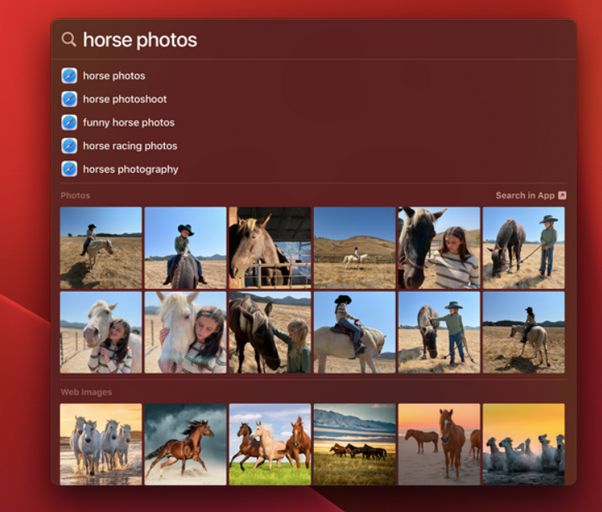Image resolution: width=602 pixels, height=512 pixels.
Task: Open photo of blonde child petting dark horse
Action: pyautogui.click(x=270, y=332)
